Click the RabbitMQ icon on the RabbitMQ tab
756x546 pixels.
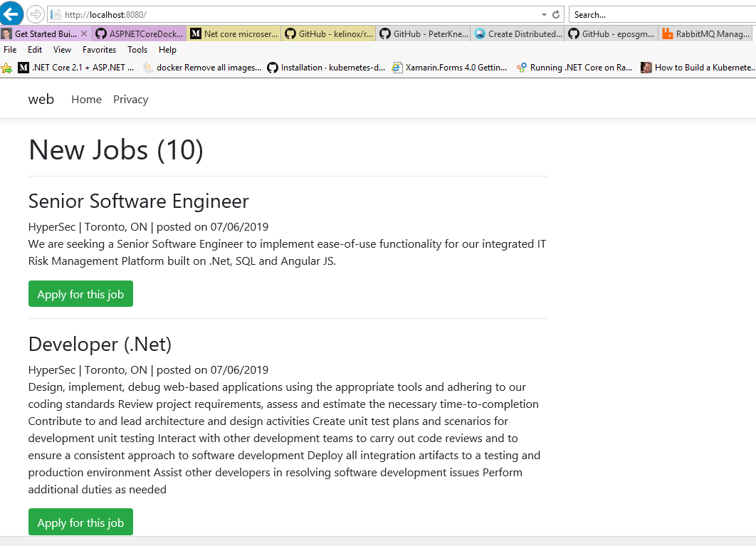pos(667,33)
